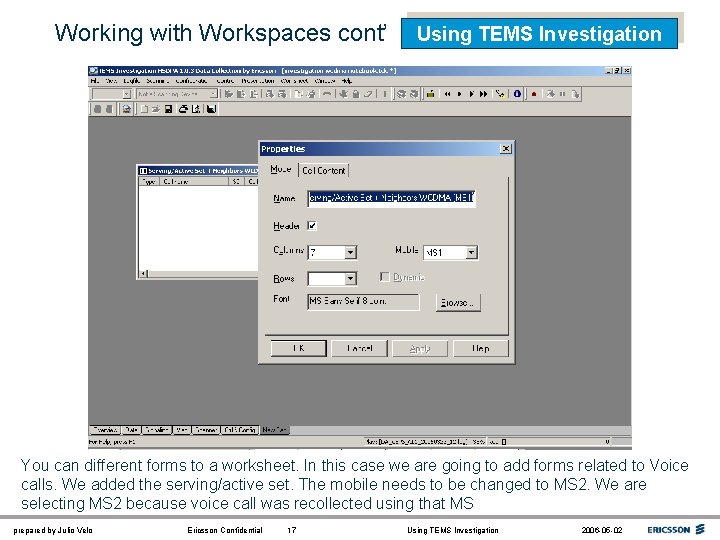Image resolution: width=720 pixels, height=540 pixels.
Task: Switch to the Signaling worksheet tab
Action: point(157,430)
